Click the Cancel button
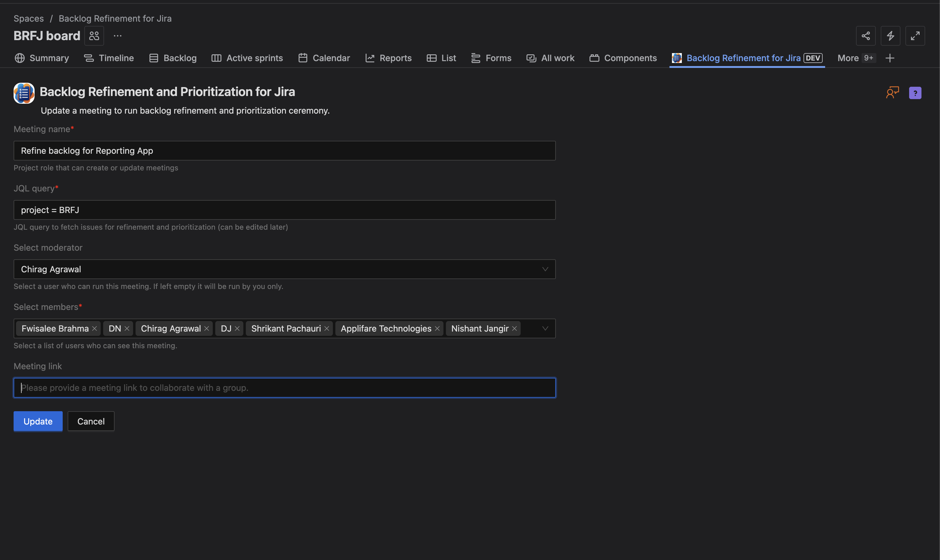 click(90, 421)
